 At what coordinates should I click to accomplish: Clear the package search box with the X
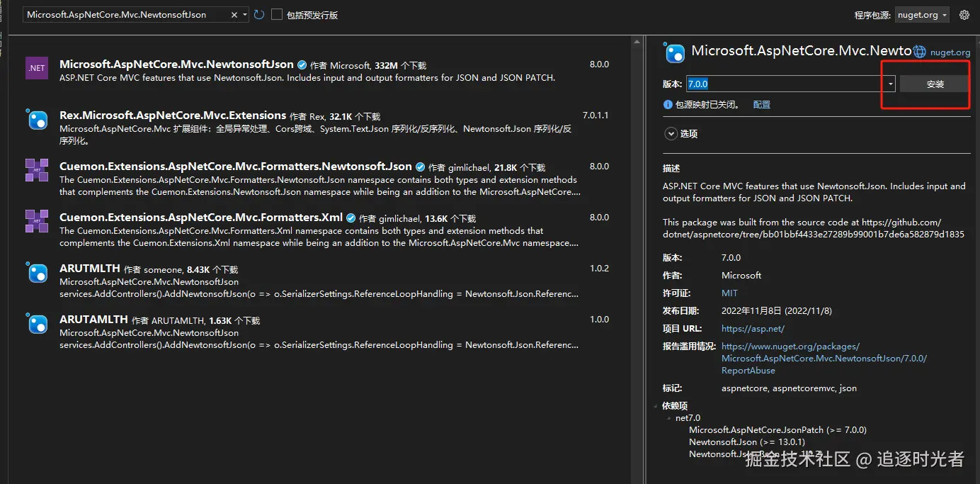[234, 15]
